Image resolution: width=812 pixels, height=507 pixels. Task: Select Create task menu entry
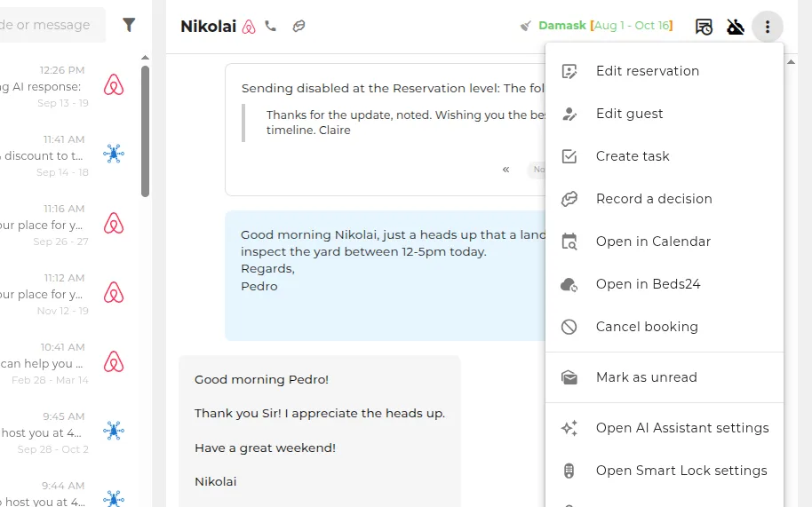[x=665, y=156]
